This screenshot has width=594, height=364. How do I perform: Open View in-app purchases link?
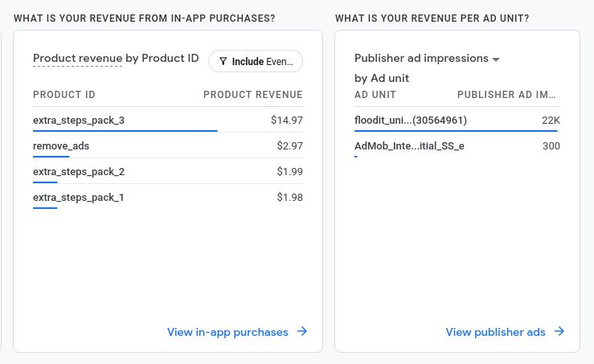[227, 332]
